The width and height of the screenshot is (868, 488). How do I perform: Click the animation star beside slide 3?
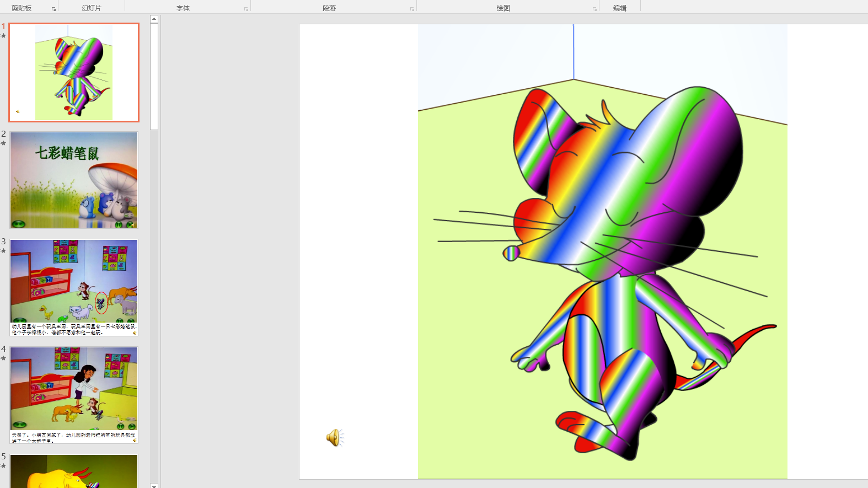coord(3,251)
